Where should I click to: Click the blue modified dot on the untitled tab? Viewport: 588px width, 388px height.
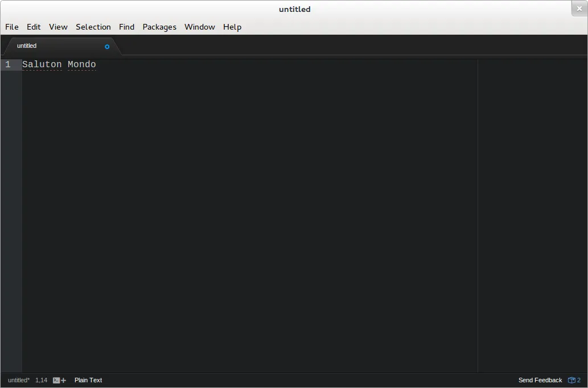[x=107, y=46]
